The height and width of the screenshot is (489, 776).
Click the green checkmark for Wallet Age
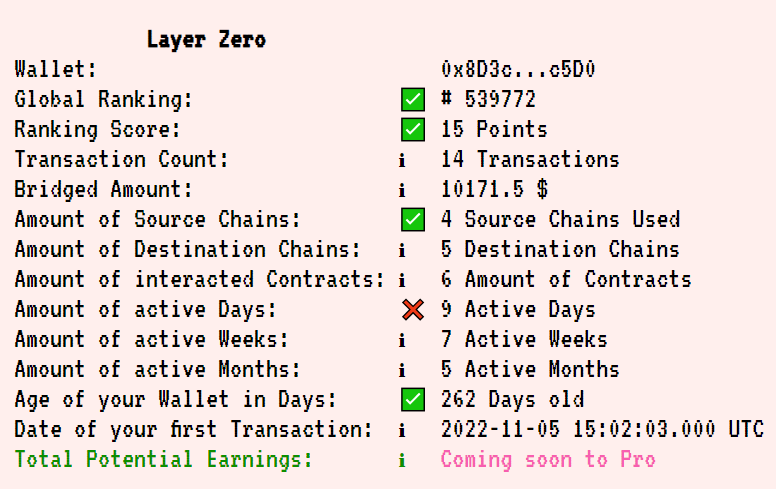pyautogui.click(x=413, y=400)
